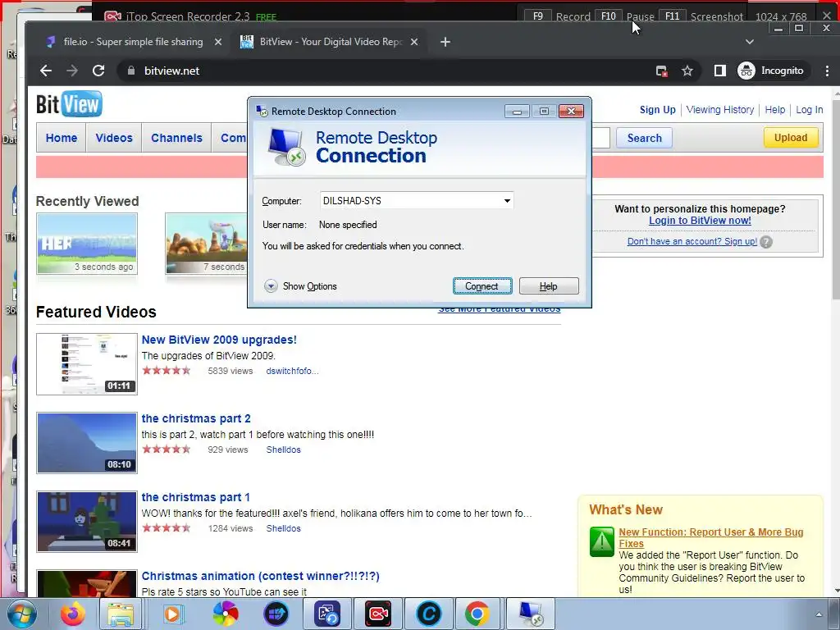This screenshot has height=630, width=840.
Task: Open BitView Videos menu item
Action: tap(113, 138)
